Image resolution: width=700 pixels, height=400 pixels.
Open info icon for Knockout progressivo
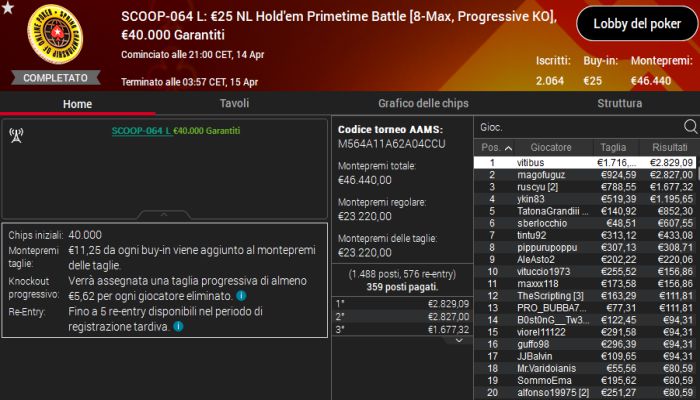(x=241, y=296)
